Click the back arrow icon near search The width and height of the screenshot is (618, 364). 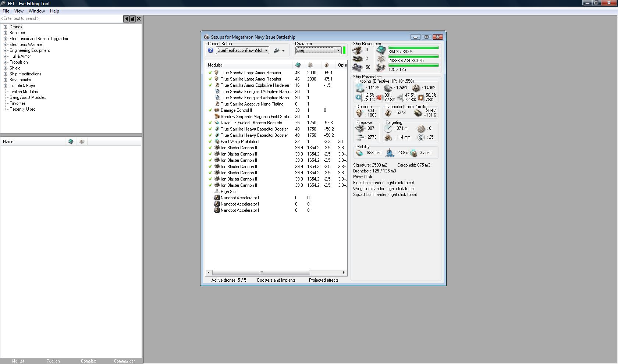click(x=127, y=19)
